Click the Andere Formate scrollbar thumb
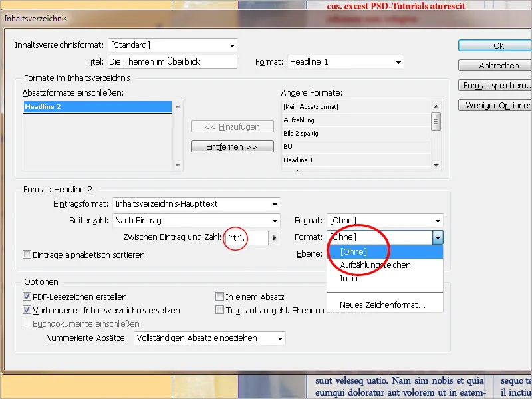Screen dimensions: 532x399 pos(436,122)
